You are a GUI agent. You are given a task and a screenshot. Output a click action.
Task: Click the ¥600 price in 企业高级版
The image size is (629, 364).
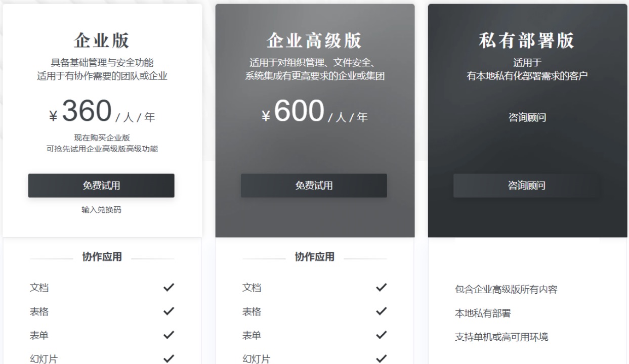tap(293, 112)
